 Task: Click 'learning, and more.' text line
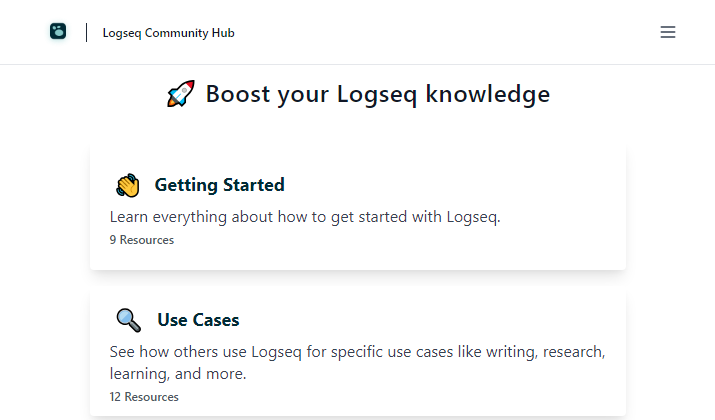(178, 373)
